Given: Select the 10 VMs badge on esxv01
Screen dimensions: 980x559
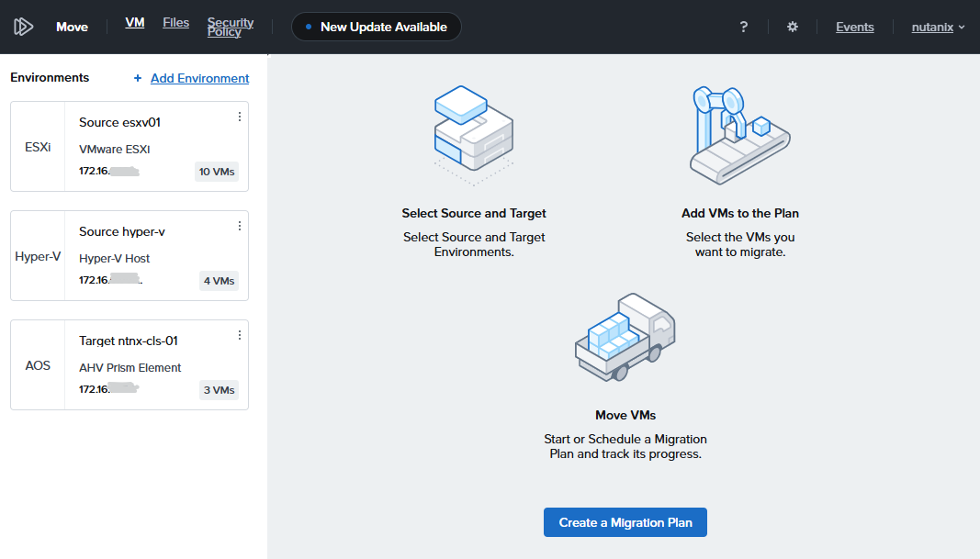Looking at the screenshot, I should tap(217, 172).
